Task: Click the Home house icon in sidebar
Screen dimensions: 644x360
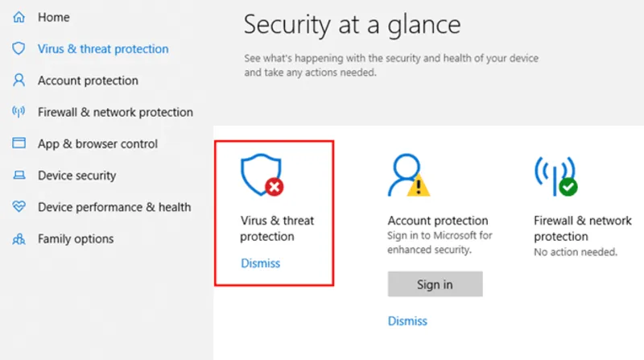Action: (19, 17)
